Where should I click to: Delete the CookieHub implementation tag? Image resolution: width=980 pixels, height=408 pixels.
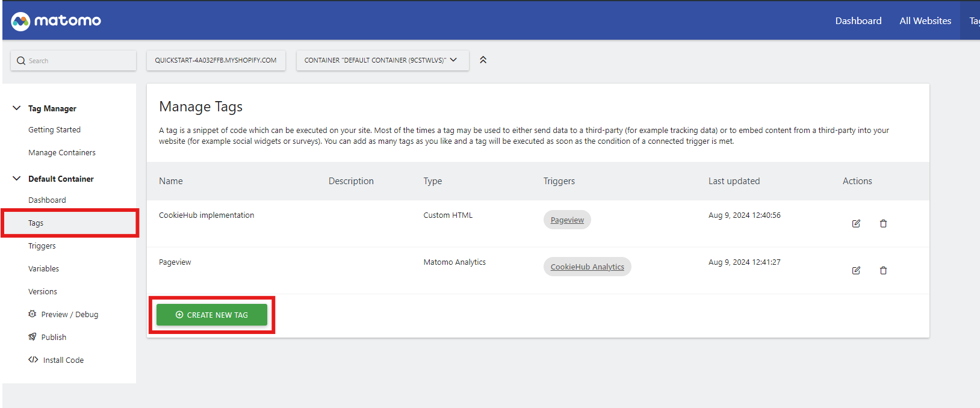(883, 224)
